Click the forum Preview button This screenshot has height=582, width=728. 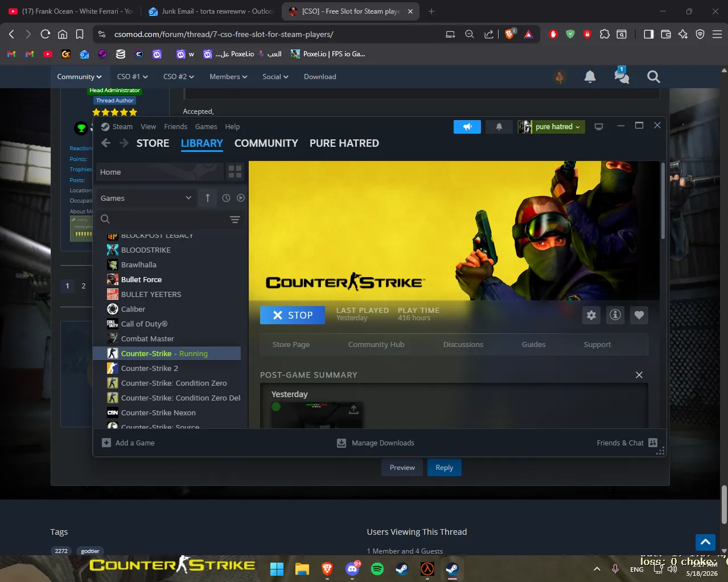[402, 468]
